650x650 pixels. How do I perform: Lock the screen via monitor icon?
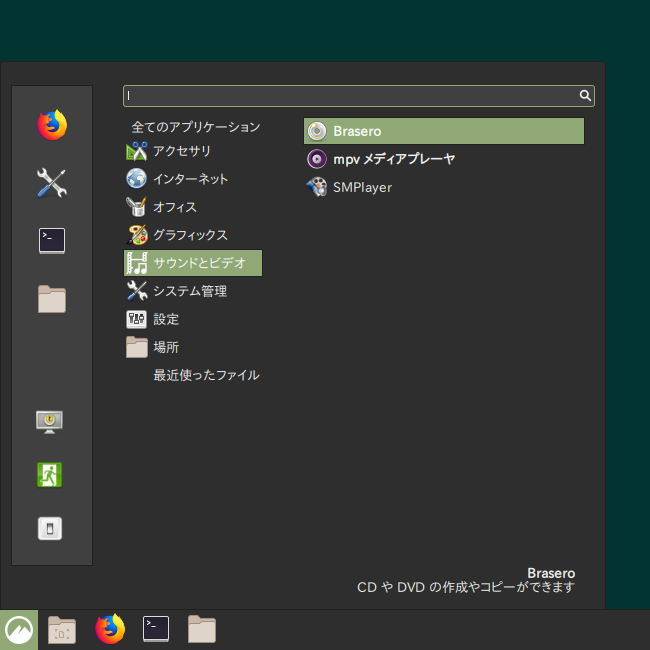49,422
